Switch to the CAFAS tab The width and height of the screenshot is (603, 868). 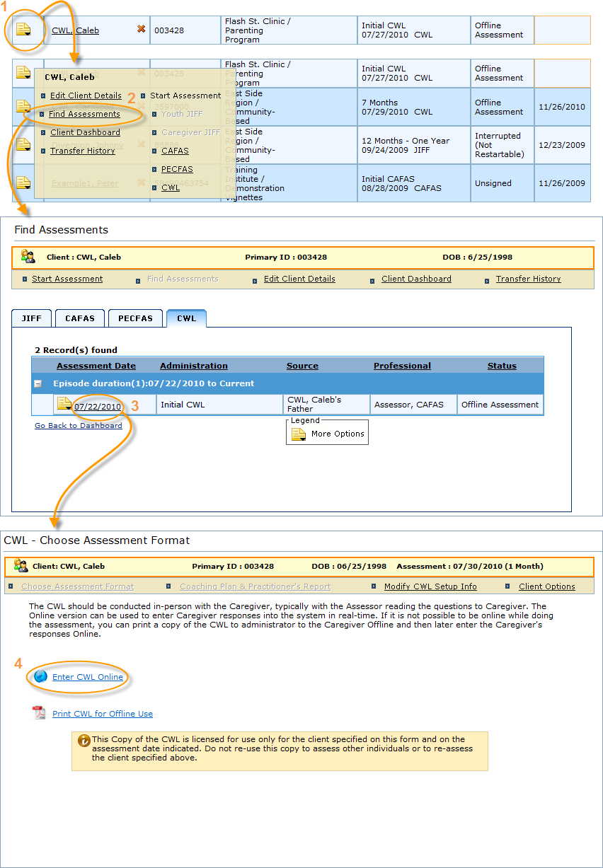click(80, 318)
